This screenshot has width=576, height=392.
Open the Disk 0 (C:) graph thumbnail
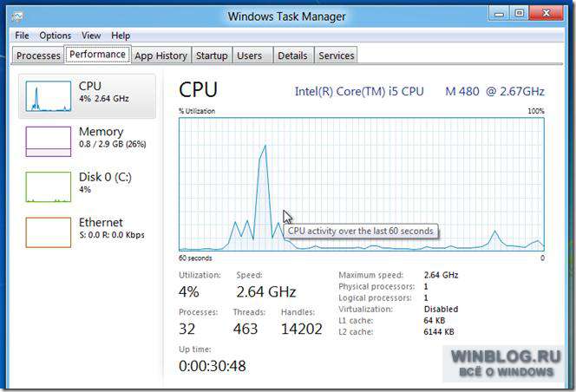pyautogui.click(x=48, y=186)
